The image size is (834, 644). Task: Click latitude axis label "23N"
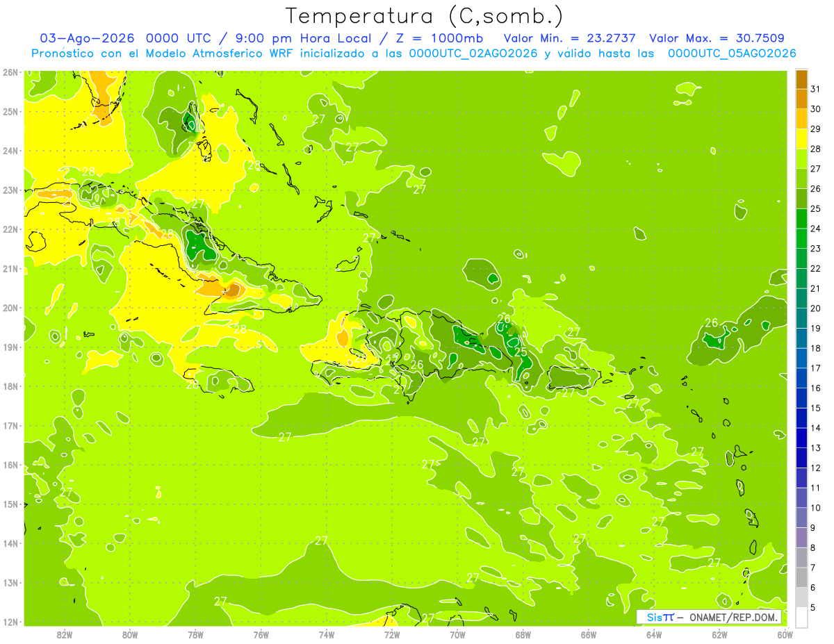tap(10, 190)
